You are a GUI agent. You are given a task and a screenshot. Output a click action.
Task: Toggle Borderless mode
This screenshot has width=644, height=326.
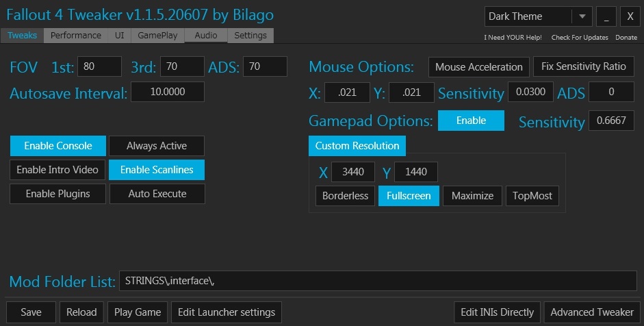(x=346, y=196)
